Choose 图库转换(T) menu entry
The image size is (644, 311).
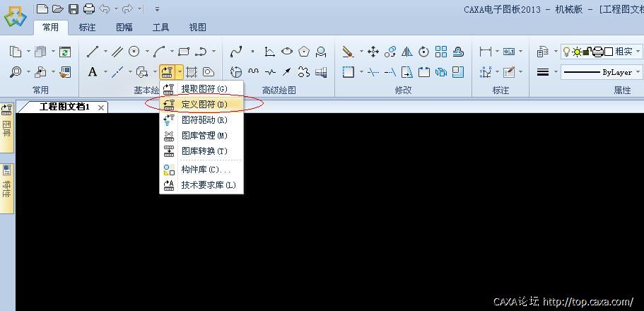click(201, 151)
